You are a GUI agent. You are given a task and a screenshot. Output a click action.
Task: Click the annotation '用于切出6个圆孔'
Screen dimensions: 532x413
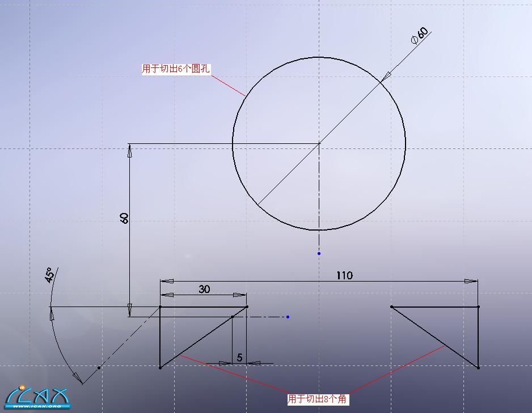(x=175, y=69)
